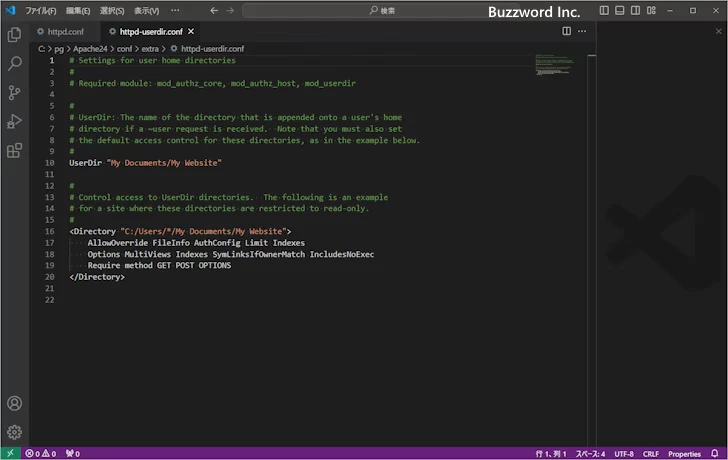Expand the Apache24 breadcrumb segment
Screen dimensions: 728x460
[x=87, y=47]
